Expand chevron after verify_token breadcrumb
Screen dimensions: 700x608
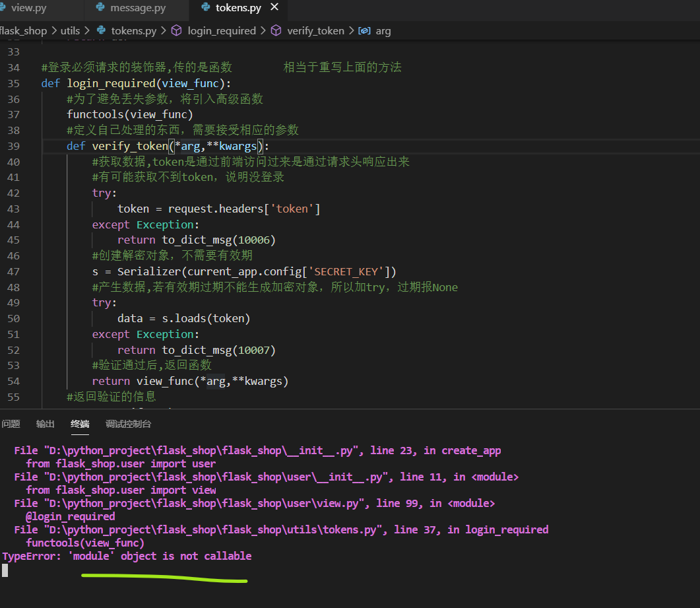coord(352,30)
